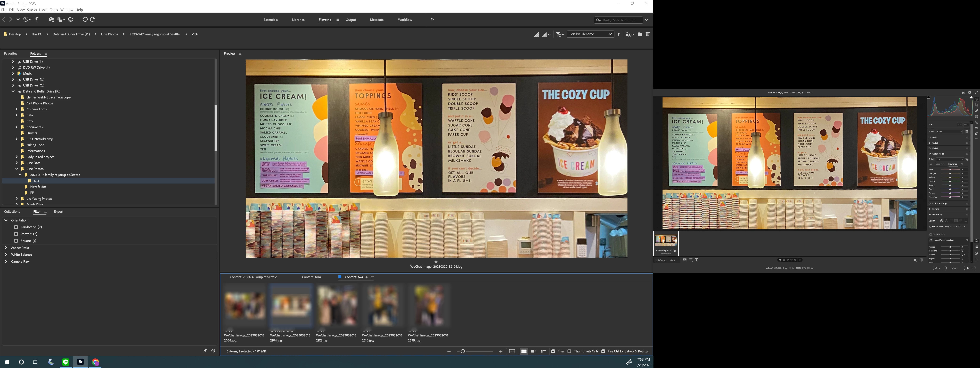Click the grid lock icon in status bar
The width and height of the screenshot is (980, 368).
click(512, 351)
